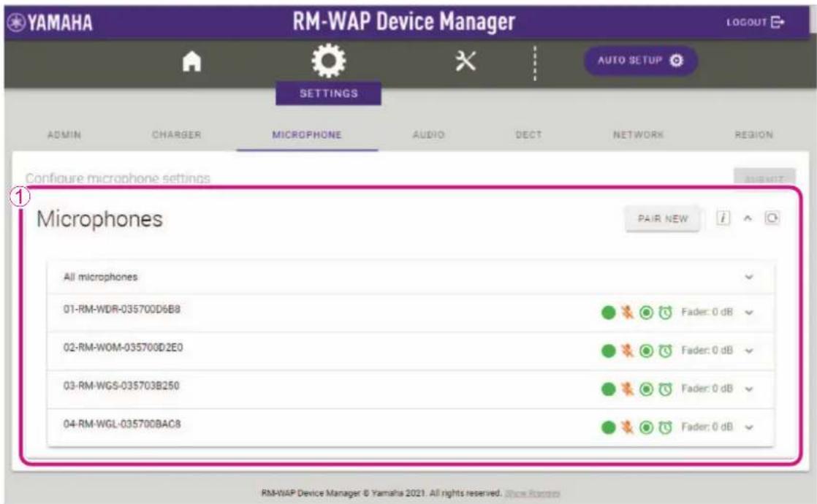Expand the All microphones row
This screenshot has width=817, height=504.
[x=749, y=277]
